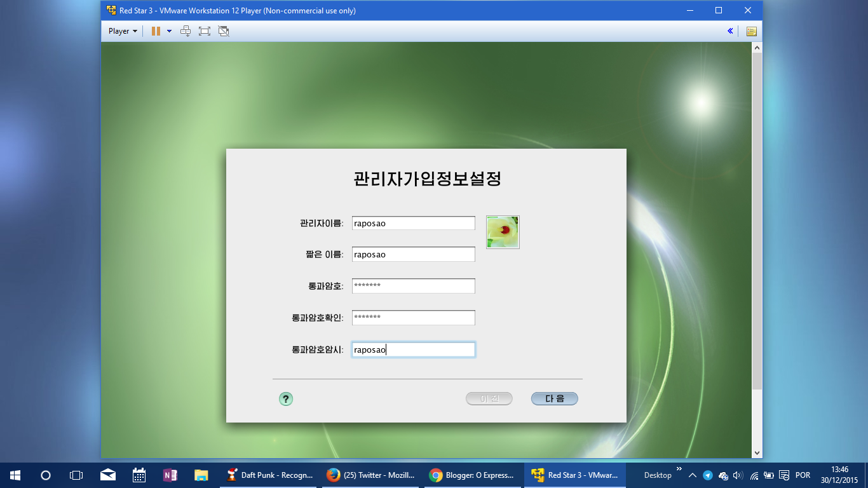The height and width of the screenshot is (488, 868).
Task: Open the Action Center notifications icon
Action: tap(784, 475)
